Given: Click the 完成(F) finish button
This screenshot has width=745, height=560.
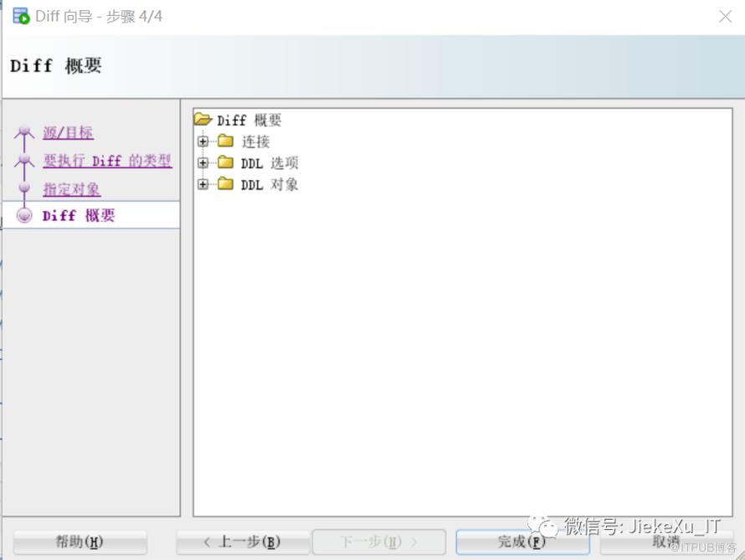Looking at the screenshot, I should pos(522,542).
